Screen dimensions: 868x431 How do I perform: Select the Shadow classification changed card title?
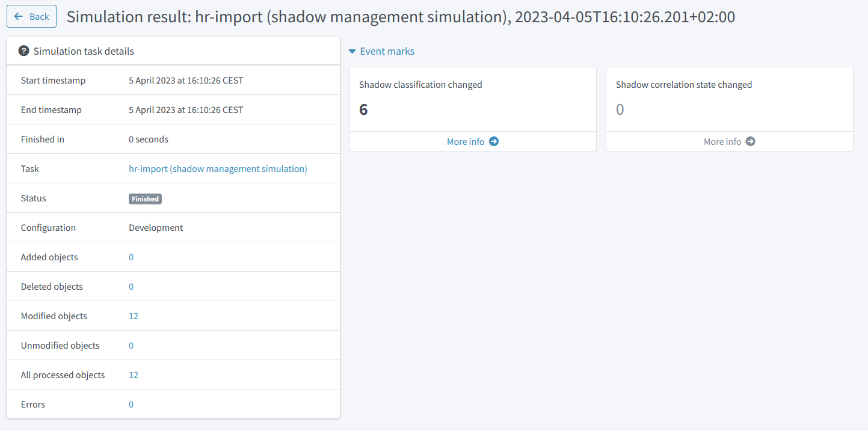pyautogui.click(x=420, y=84)
